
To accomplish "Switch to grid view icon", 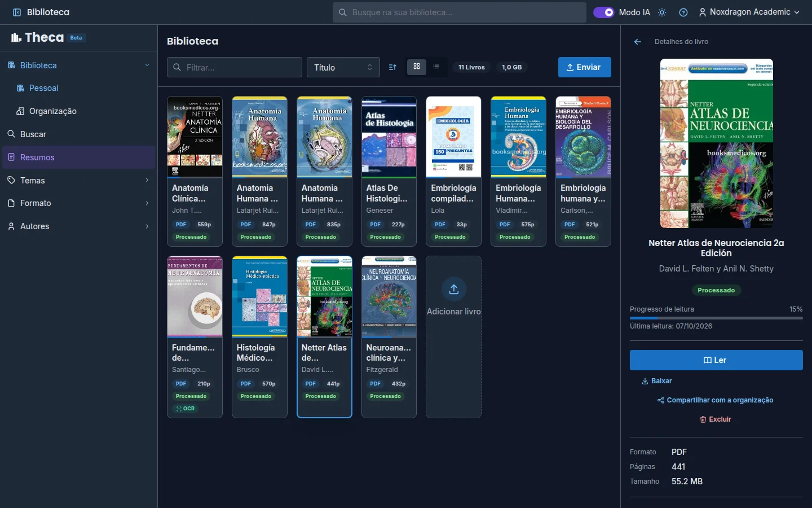I will 417,67.
